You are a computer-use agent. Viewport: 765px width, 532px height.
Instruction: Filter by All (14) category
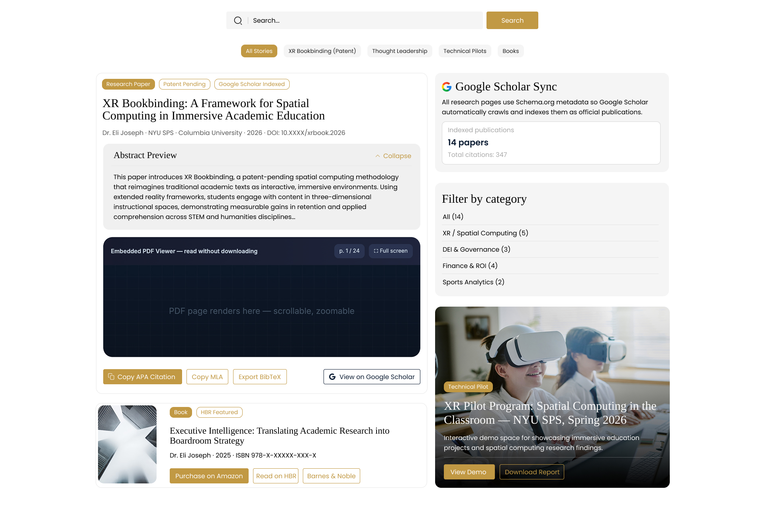tap(550, 217)
